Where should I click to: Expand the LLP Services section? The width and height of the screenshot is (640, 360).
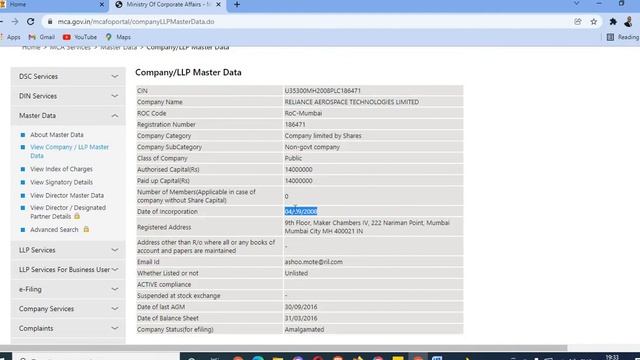pyautogui.click(x=68, y=250)
